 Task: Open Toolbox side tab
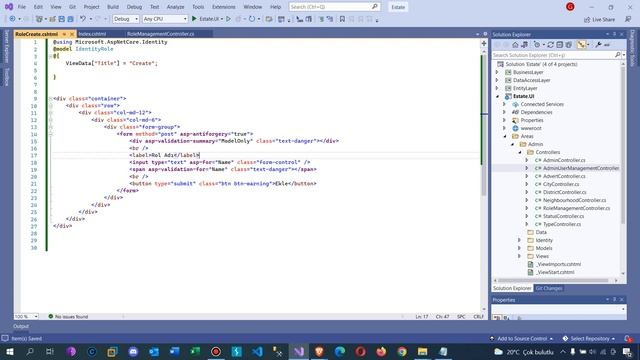7,77
